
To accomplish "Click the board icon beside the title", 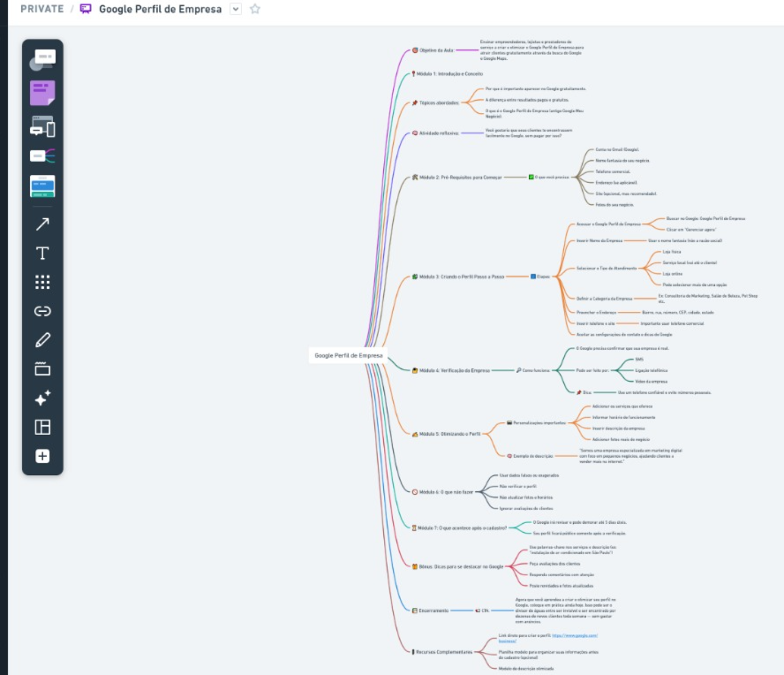I will tap(86, 9).
